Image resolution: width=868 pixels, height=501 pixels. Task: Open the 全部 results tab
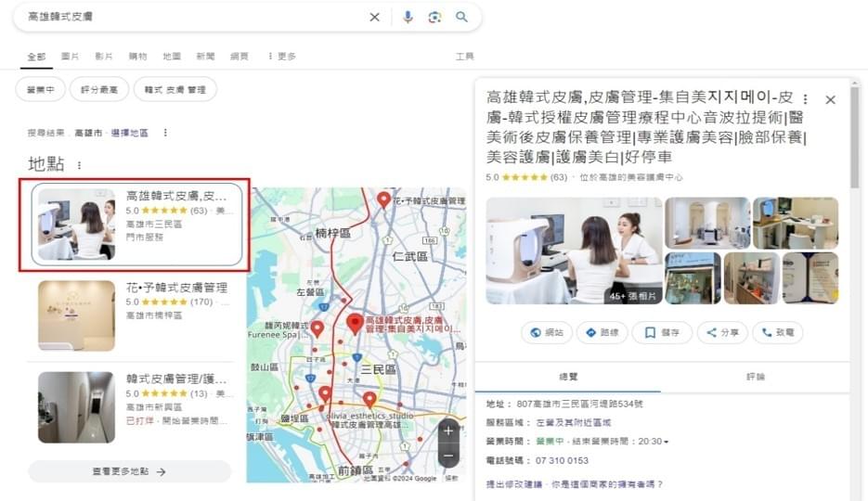click(x=36, y=57)
